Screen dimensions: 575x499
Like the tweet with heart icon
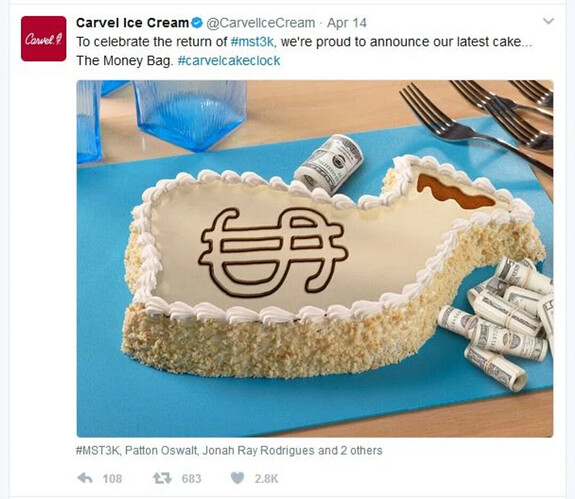tap(237, 478)
